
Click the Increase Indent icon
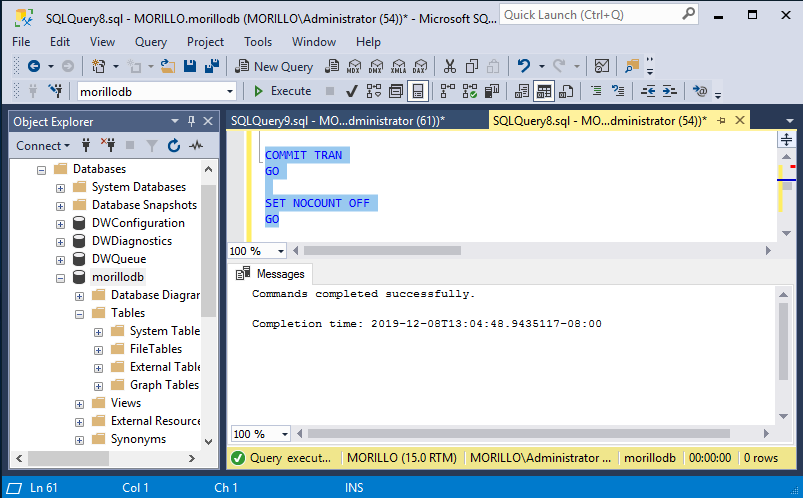(x=670, y=91)
